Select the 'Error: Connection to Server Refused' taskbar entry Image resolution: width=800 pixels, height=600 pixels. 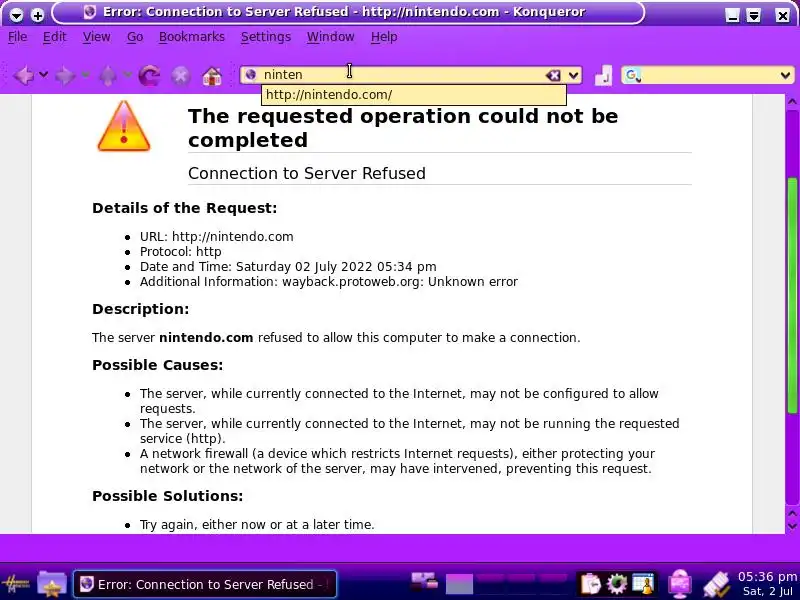point(205,584)
